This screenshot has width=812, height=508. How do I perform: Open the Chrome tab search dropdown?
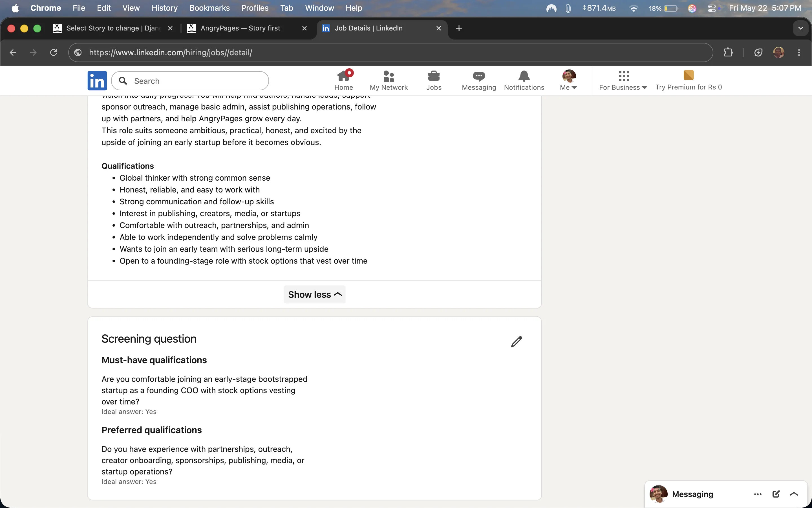click(x=801, y=28)
